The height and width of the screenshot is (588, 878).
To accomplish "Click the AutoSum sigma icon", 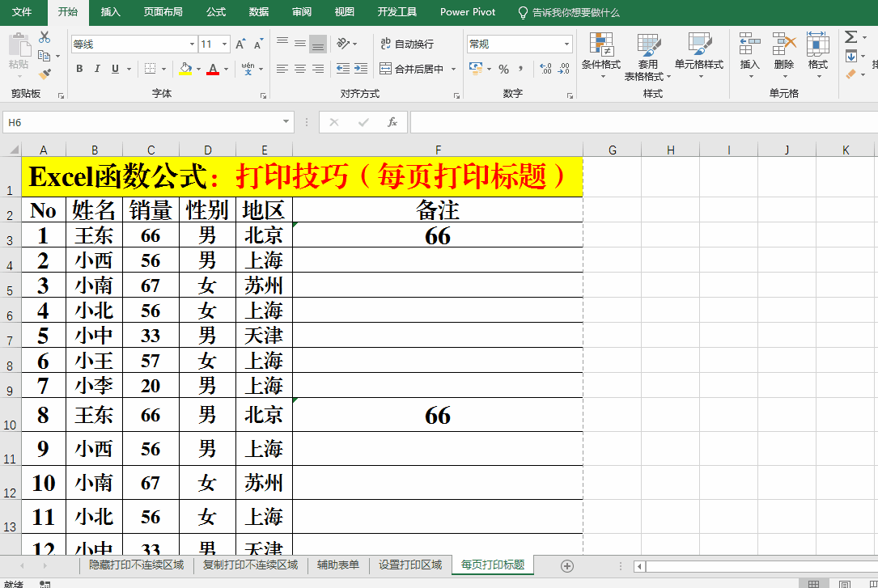I will click(x=850, y=37).
